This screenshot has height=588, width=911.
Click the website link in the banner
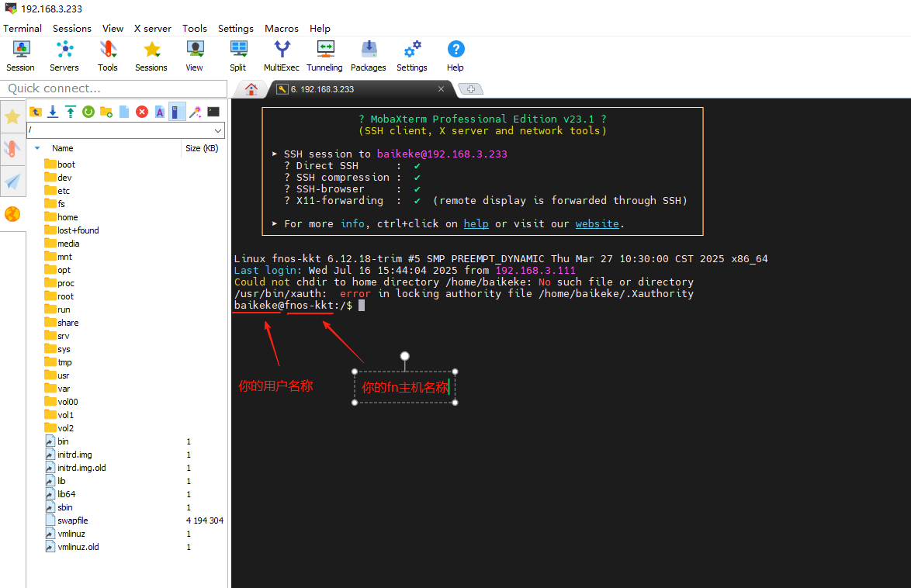597,223
